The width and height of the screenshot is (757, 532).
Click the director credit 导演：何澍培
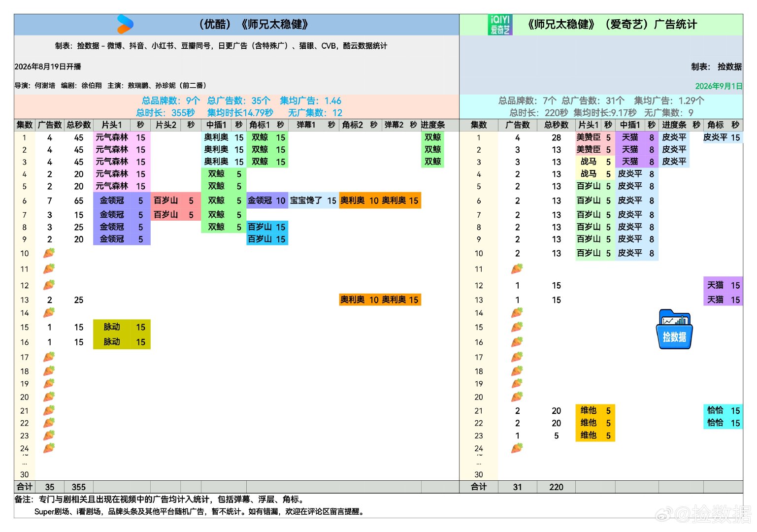35,85
